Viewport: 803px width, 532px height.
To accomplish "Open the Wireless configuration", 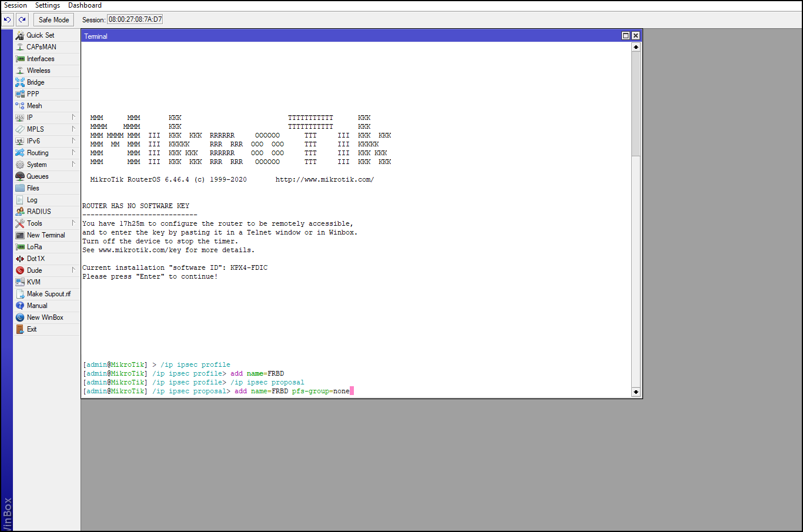I will [x=38, y=70].
